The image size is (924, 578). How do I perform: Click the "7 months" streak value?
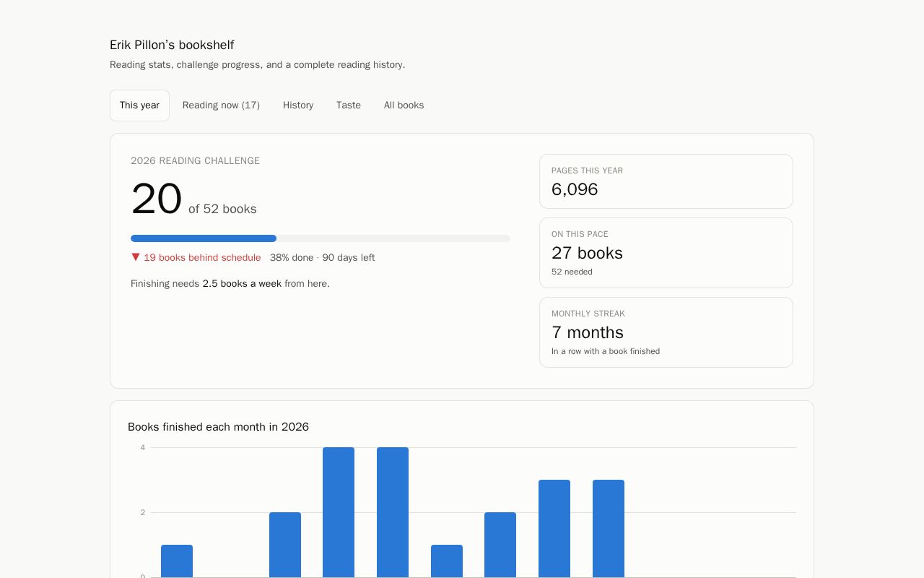click(x=588, y=332)
